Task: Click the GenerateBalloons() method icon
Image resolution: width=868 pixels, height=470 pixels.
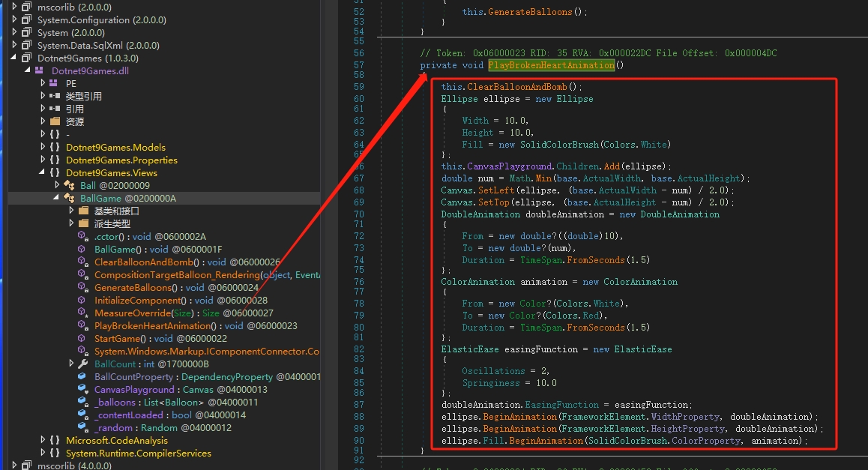Action: click(82, 287)
